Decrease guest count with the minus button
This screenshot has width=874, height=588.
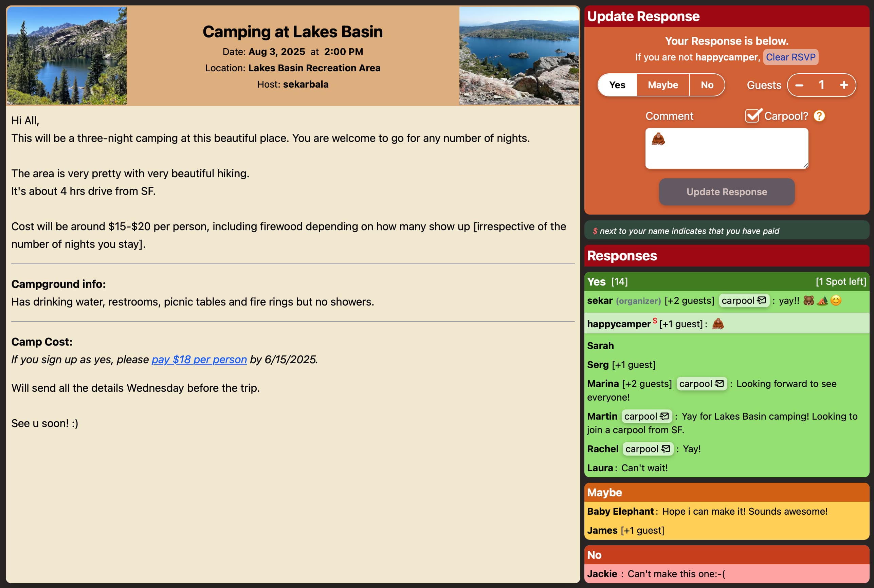[799, 85]
